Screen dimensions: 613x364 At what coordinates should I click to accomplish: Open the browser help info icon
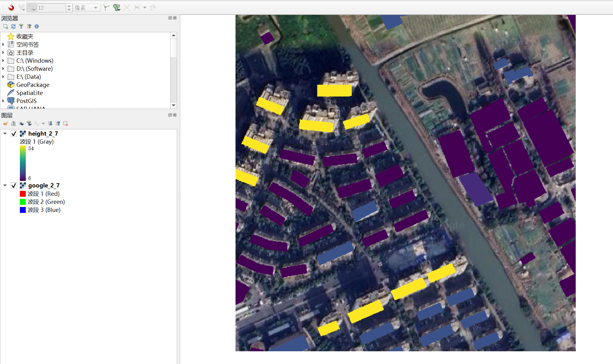pos(37,26)
